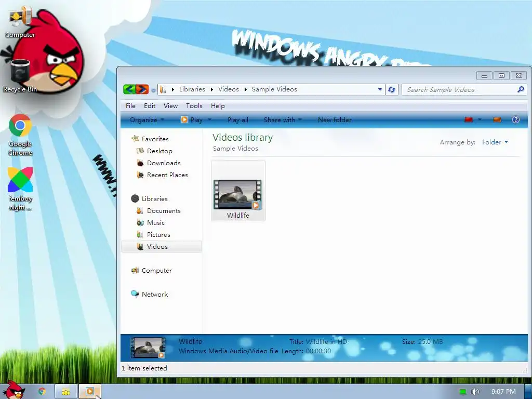Open the Edit menu
Viewport: 532px width, 399px height.
(150, 106)
